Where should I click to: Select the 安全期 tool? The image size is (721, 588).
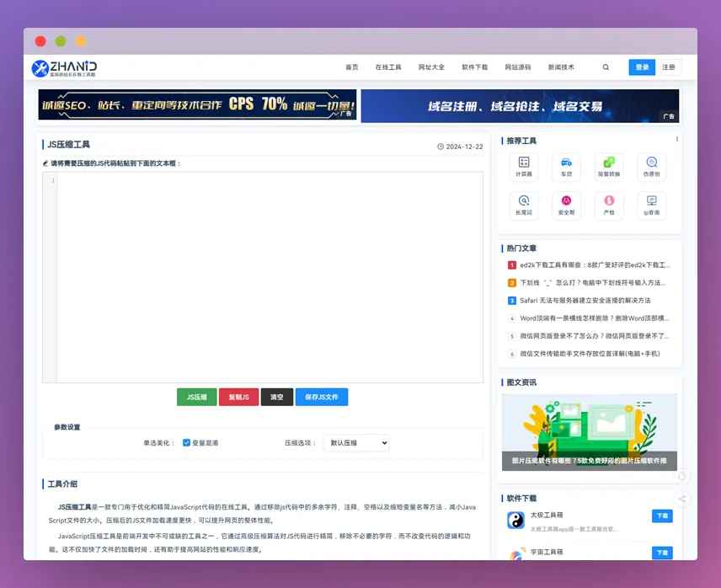click(x=565, y=205)
